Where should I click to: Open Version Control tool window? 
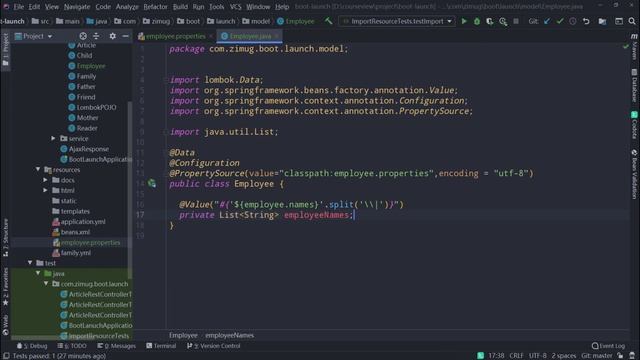click(213, 346)
